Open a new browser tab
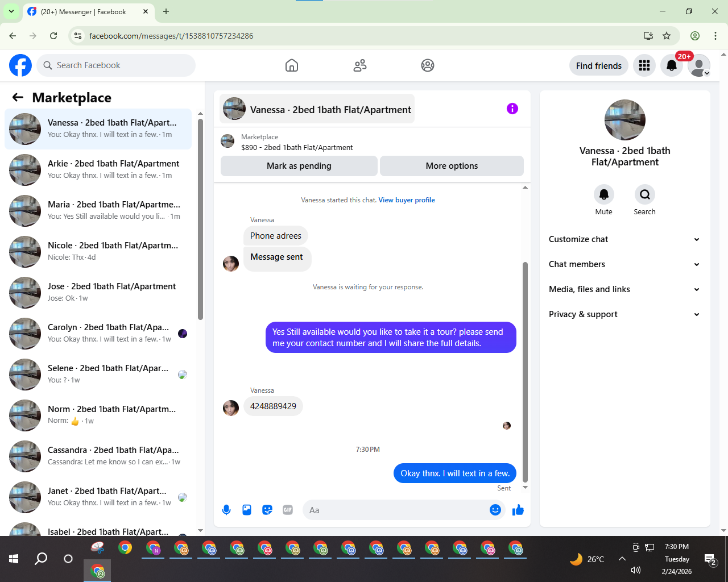728x582 pixels. [166, 11]
